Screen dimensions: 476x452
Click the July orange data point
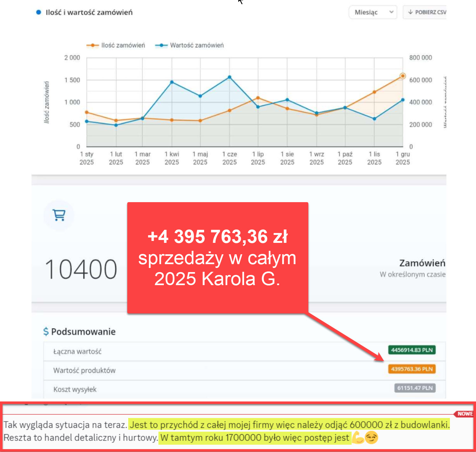click(258, 98)
